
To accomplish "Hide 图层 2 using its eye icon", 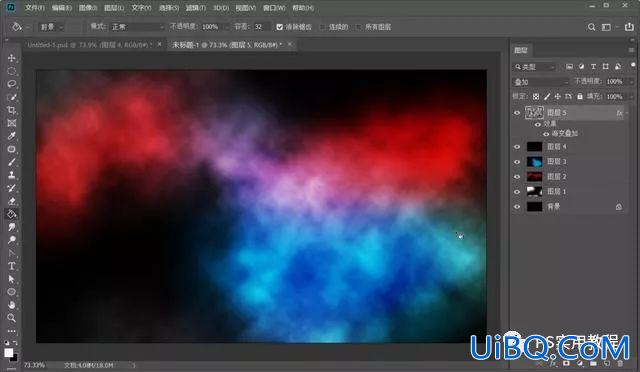I will tap(517, 177).
